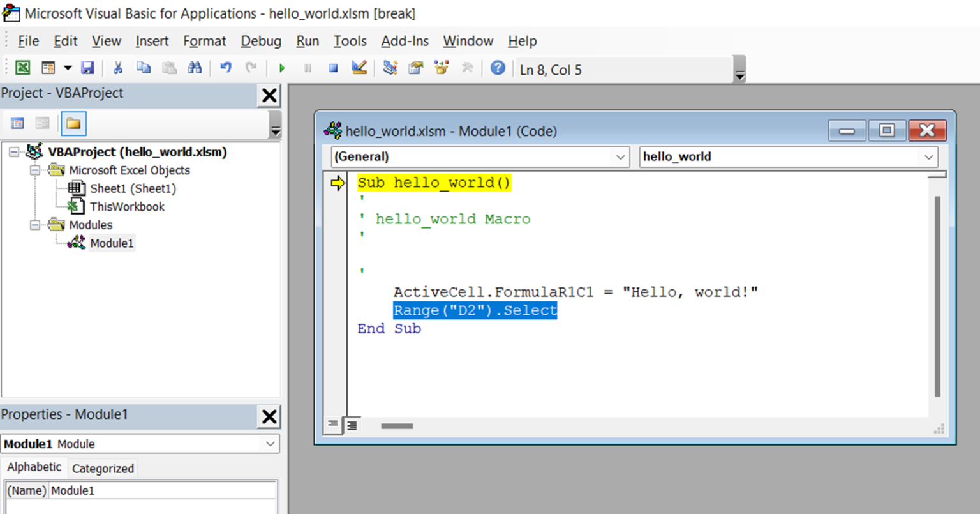Switch to Procedure View button
This screenshot has height=514, width=980.
coord(332,425)
